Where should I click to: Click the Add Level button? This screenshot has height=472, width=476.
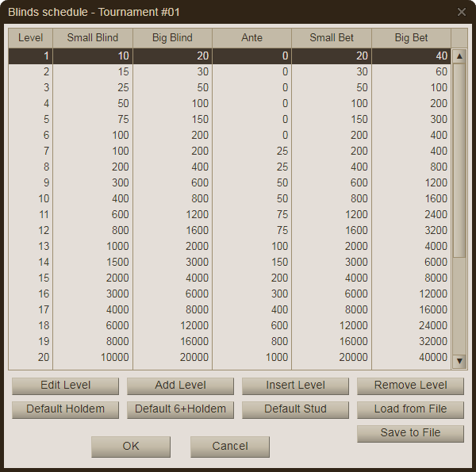[180, 386]
